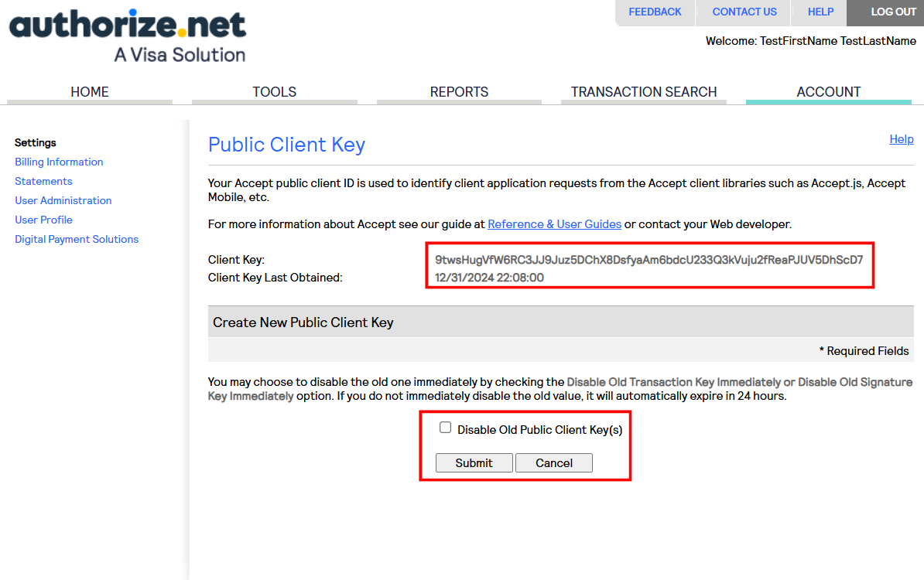Viewport: 924px width, 580px height.
Task: Open User Profile settings
Action: (x=43, y=220)
